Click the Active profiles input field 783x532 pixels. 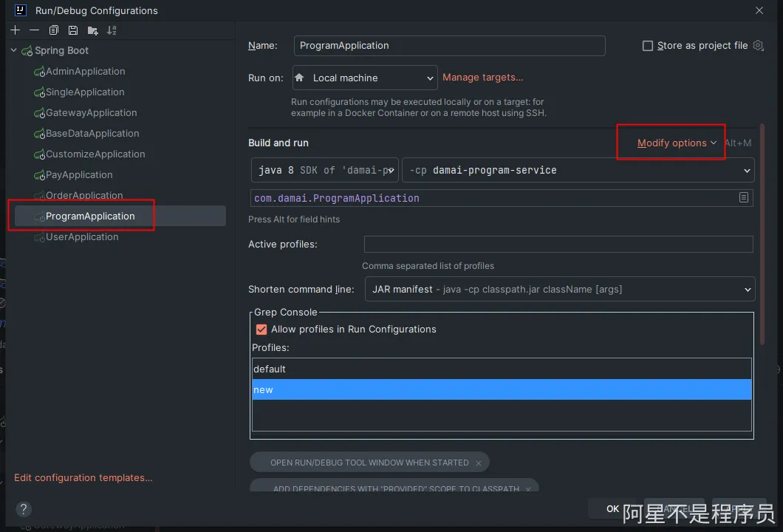[558, 245]
